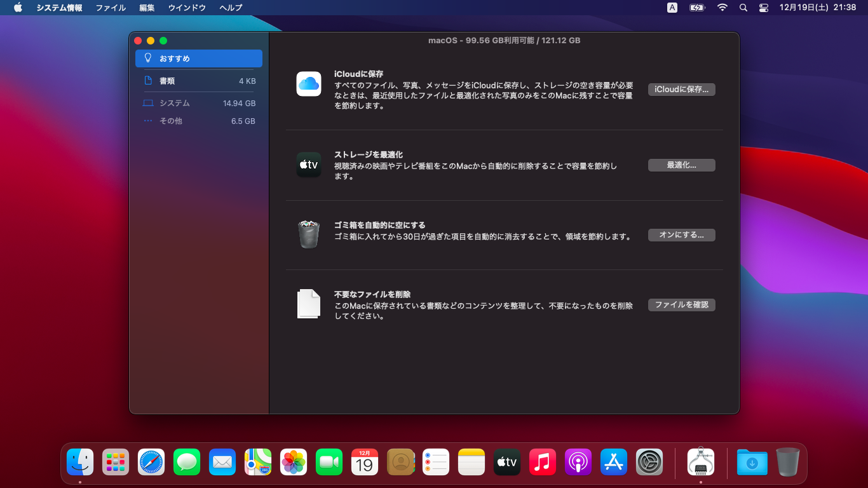Open Downloads folder in the Dock

pos(752,462)
